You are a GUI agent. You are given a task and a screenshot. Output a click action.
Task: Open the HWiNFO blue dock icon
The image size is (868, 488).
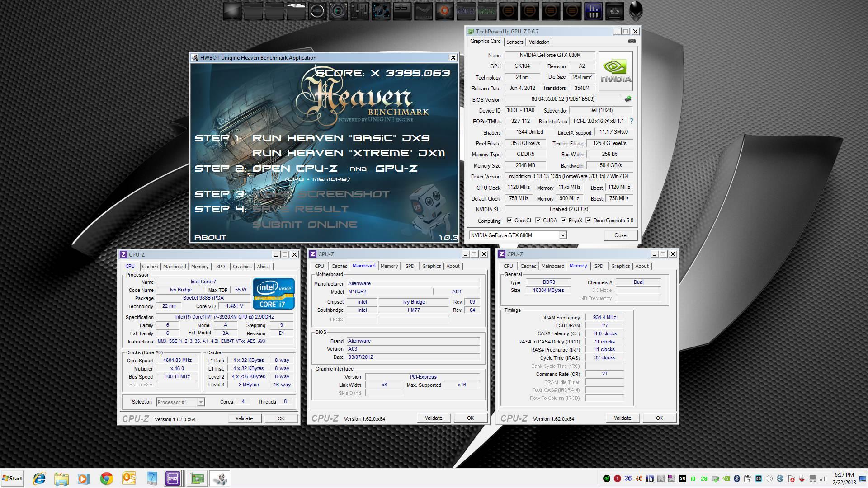coord(593,11)
